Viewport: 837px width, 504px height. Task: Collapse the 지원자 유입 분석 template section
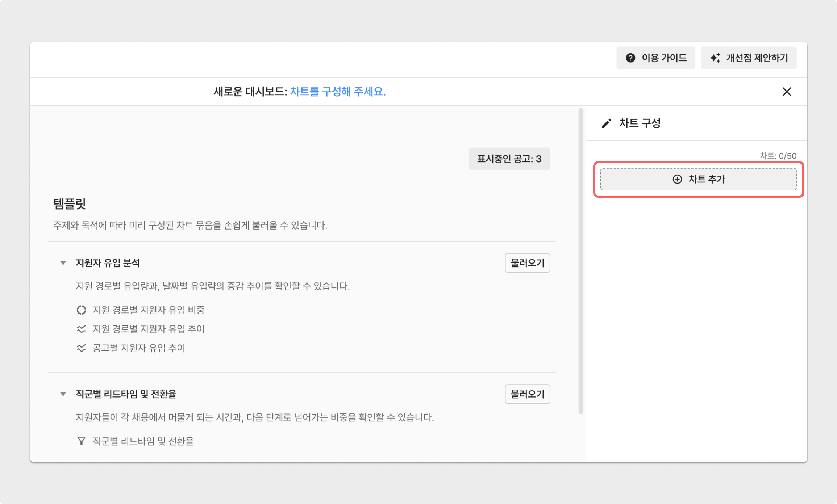click(63, 263)
